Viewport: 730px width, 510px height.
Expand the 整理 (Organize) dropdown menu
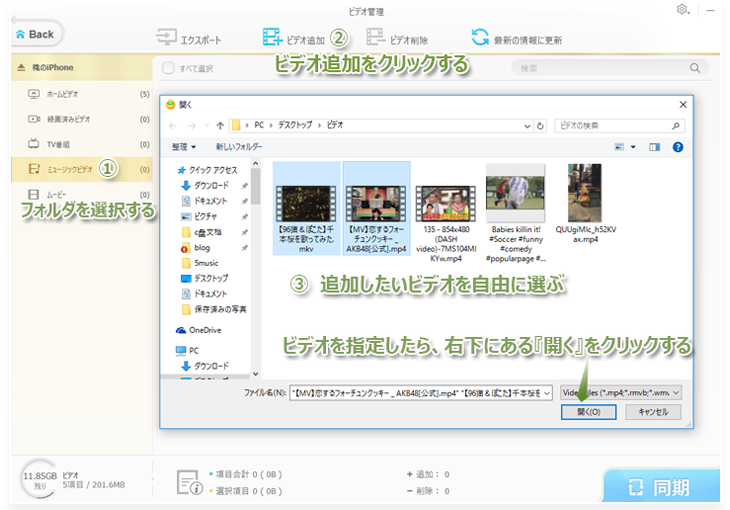184,147
